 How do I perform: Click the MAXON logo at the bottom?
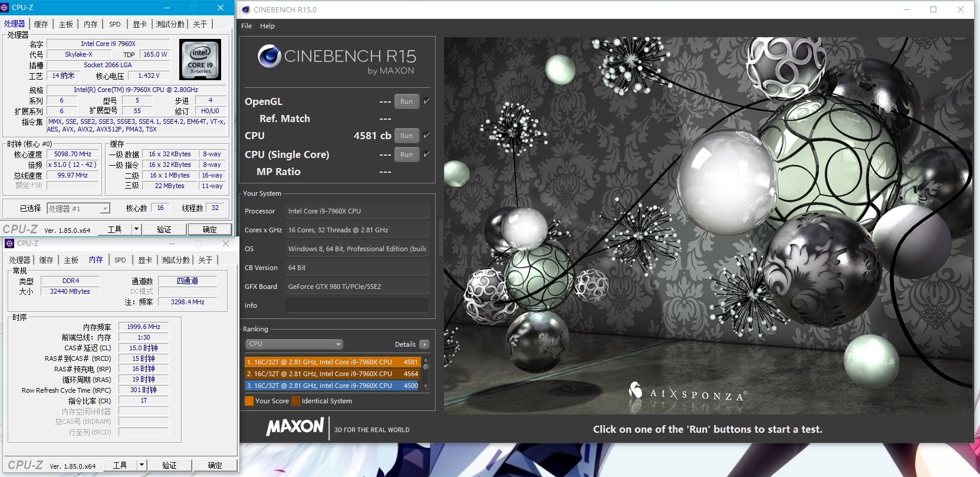point(295,427)
